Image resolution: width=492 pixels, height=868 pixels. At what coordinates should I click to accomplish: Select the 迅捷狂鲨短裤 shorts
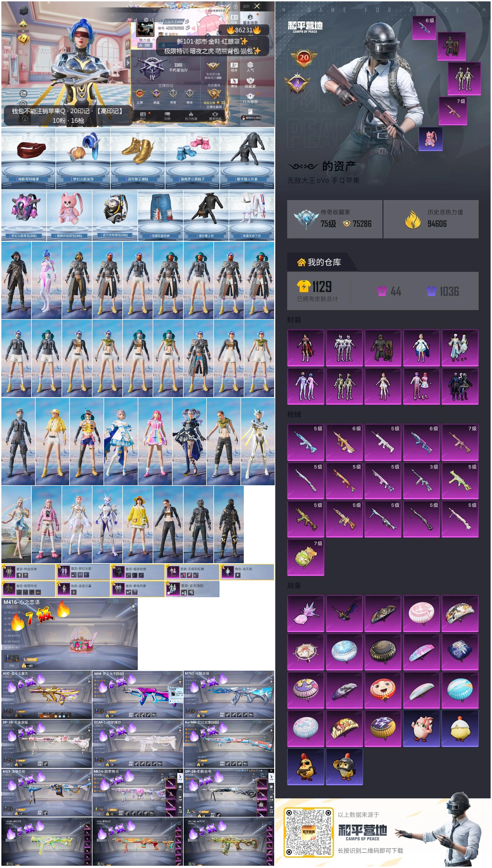coord(160,215)
